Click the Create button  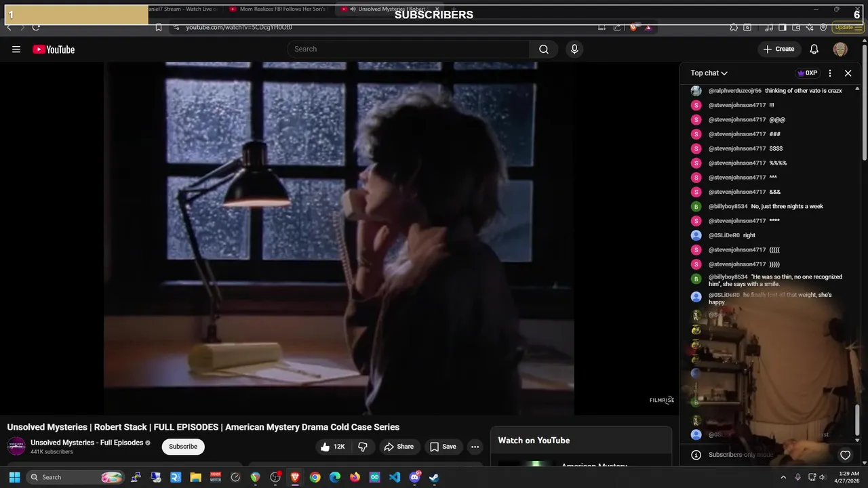pyautogui.click(x=778, y=49)
